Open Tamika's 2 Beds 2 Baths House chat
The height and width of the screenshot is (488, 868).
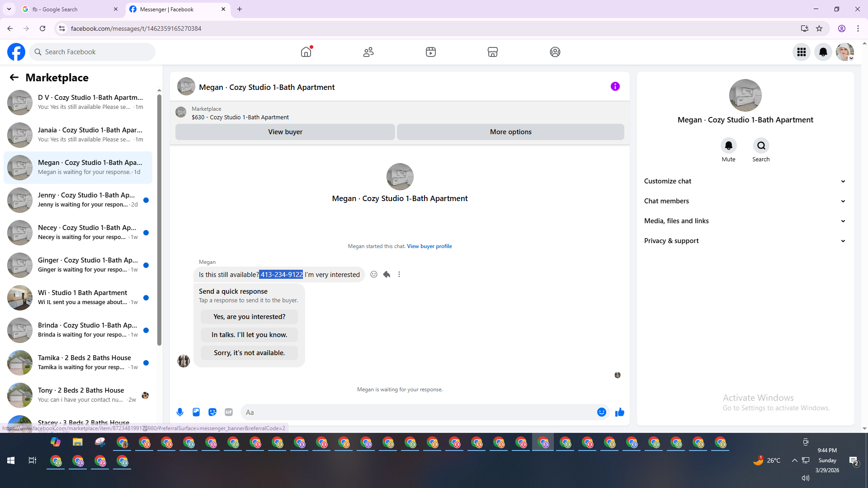click(78, 362)
